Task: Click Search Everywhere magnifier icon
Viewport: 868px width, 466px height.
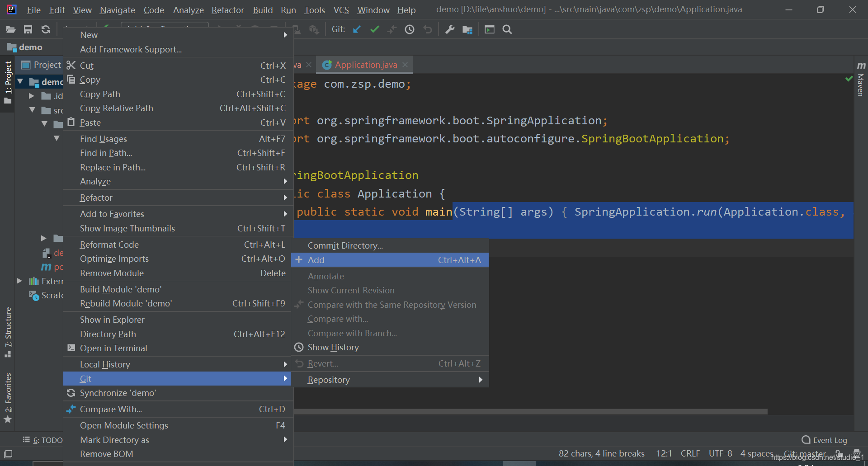Action: (507, 29)
